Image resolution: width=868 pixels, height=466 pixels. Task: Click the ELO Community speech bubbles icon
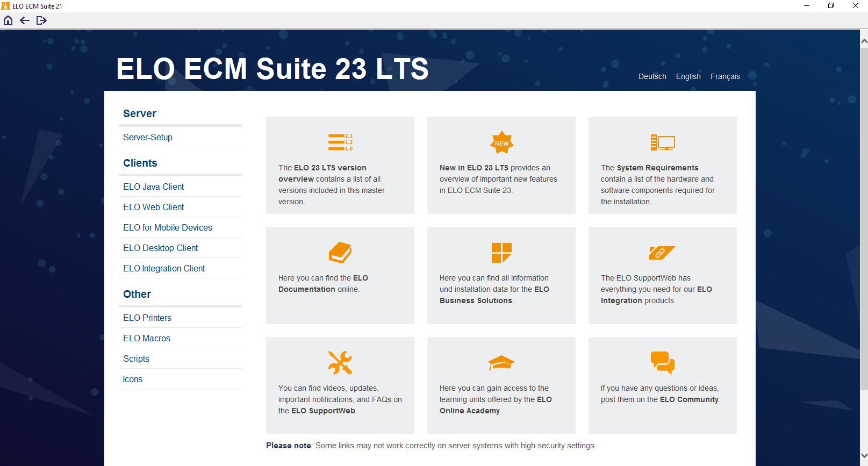[663, 363]
